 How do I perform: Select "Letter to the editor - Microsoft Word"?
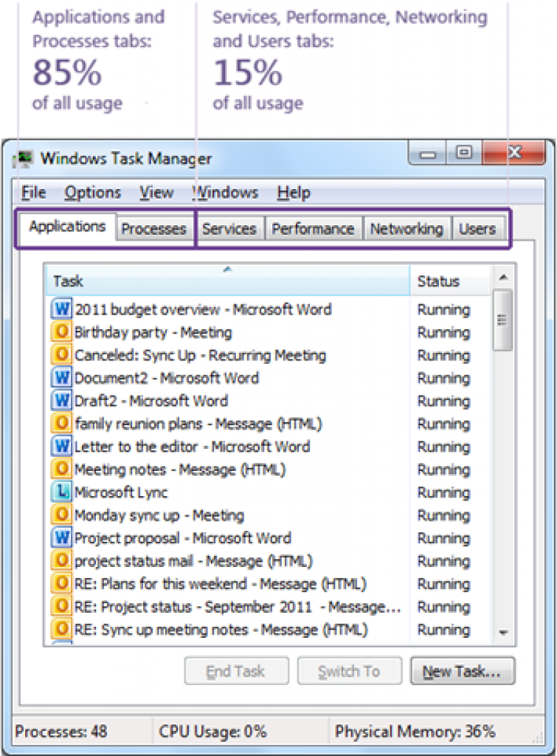click(193, 447)
